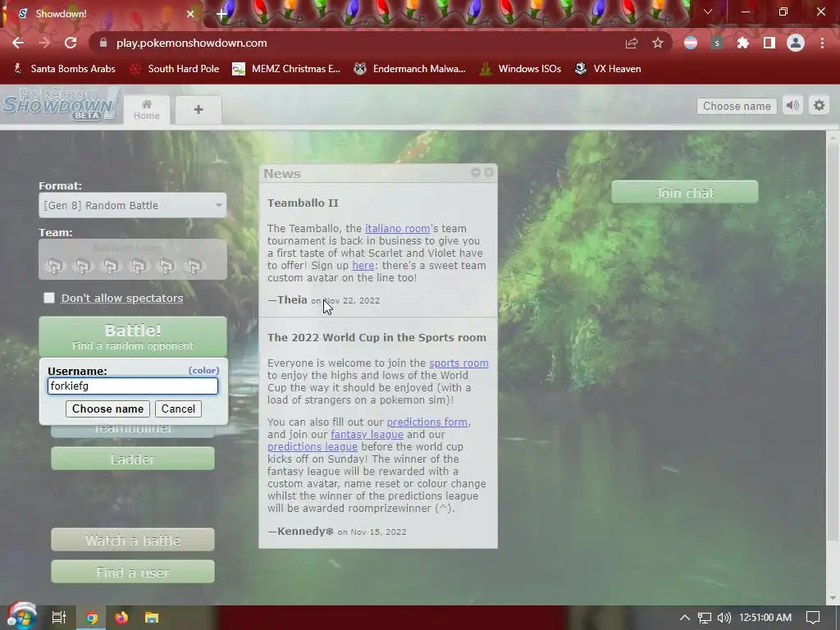Viewport: 840px width, 630px height.
Task: Go forward in browser history
Action: 44,43
